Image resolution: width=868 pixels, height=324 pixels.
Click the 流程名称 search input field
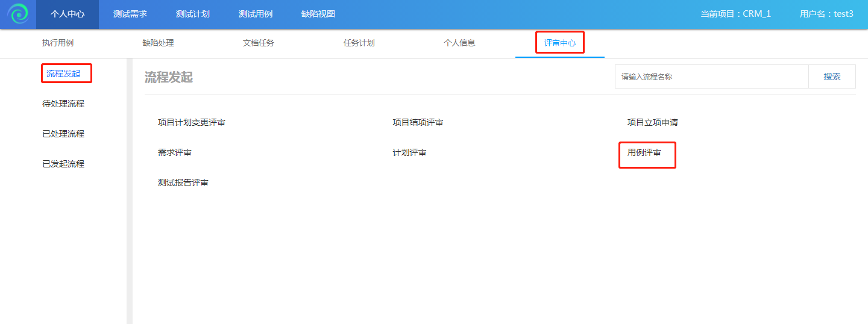tap(711, 76)
